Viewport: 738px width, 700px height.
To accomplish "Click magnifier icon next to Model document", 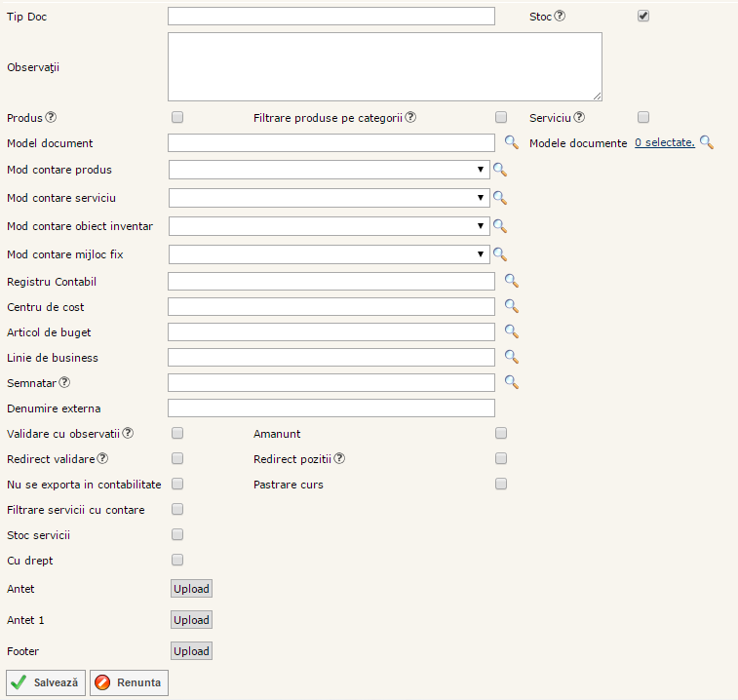I will (x=511, y=143).
